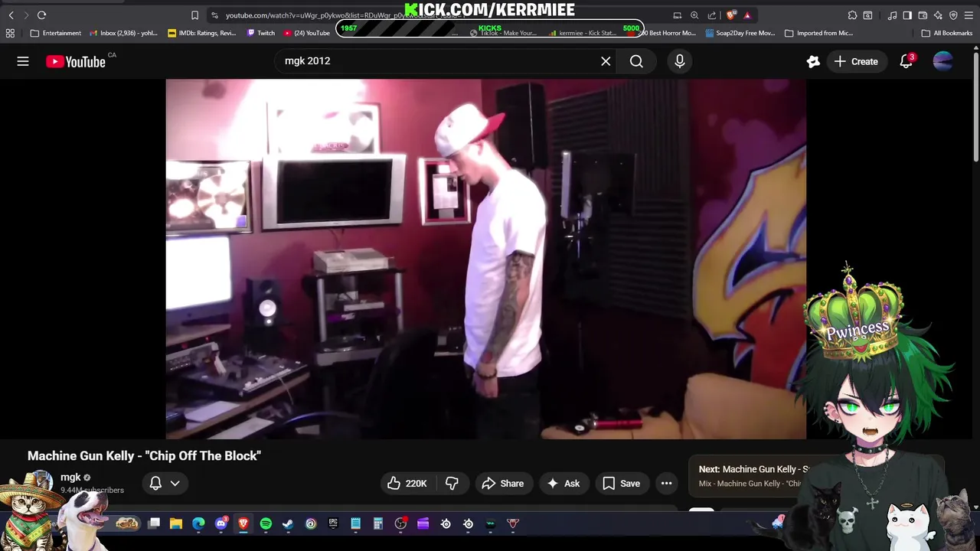
Task: Run search with magnifying glass button
Action: pos(636,61)
